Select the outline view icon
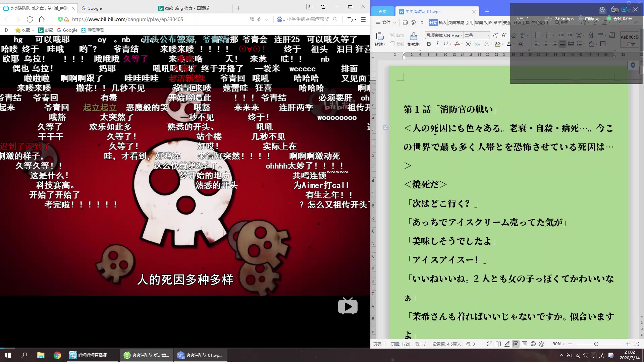644x362 pixels. tap(524, 344)
